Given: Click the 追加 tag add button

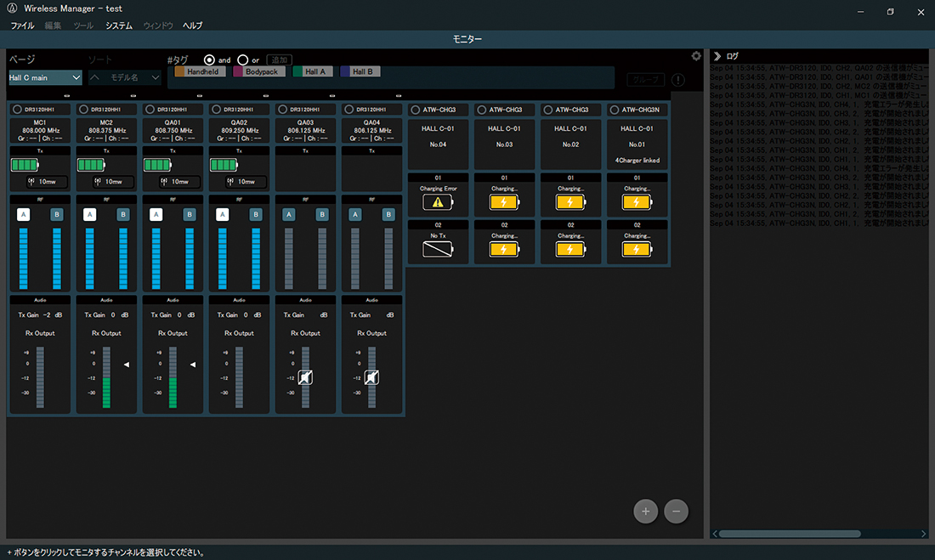Looking at the screenshot, I should [279, 59].
